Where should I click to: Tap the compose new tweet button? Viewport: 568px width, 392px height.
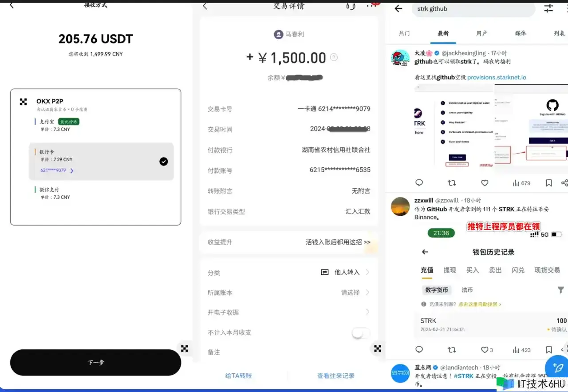(556, 367)
